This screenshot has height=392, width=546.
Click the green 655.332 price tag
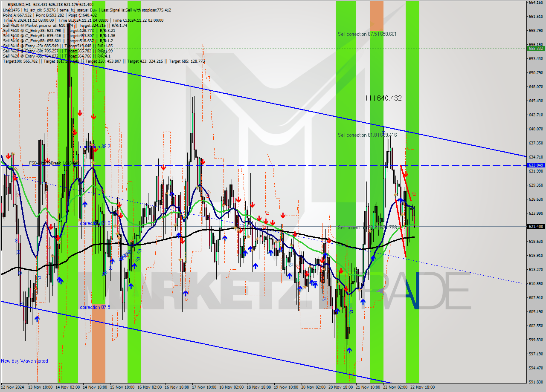[536, 48]
